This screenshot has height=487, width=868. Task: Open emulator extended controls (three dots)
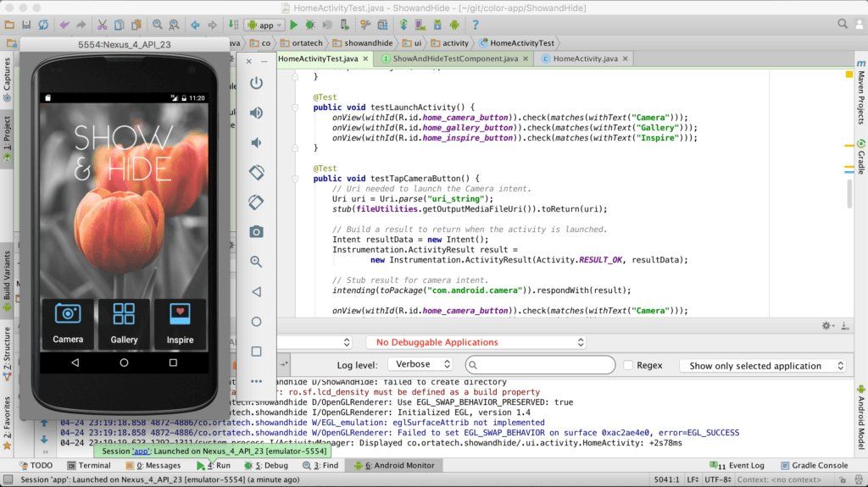point(256,381)
